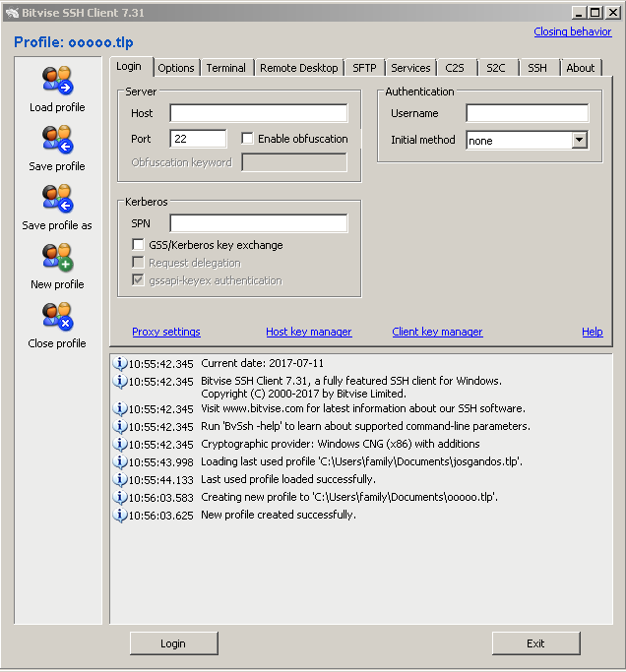Click log text 'Current date: 2017-07-11'
This screenshot has height=672, width=626.
pyautogui.click(x=263, y=363)
